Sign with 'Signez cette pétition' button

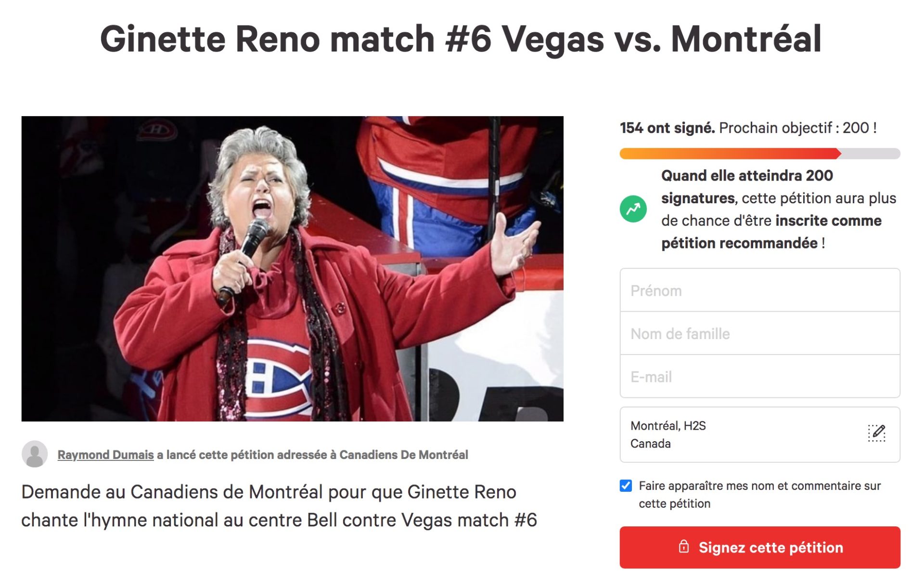[759, 547]
